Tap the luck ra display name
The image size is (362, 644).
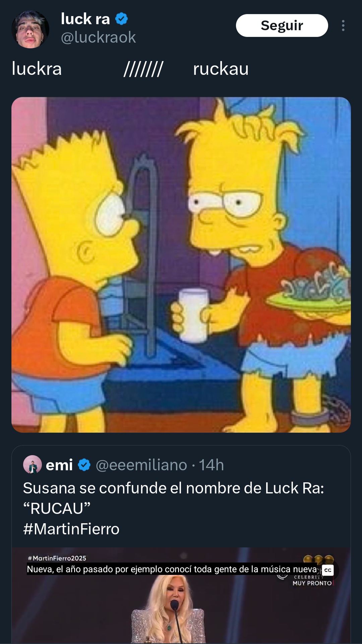tap(85, 19)
